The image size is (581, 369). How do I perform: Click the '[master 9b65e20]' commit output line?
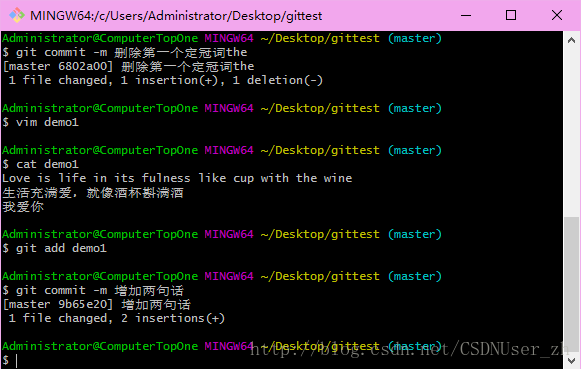[x=96, y=304]
